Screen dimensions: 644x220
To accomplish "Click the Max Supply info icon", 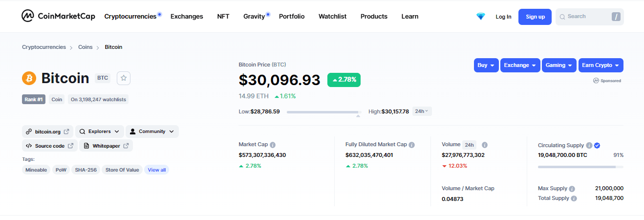I will coord(572,189).
